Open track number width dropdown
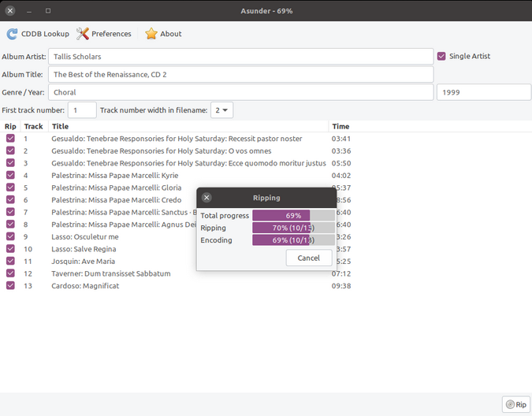Viewport: 532px width, 416px height. click(x=222, y=110)
